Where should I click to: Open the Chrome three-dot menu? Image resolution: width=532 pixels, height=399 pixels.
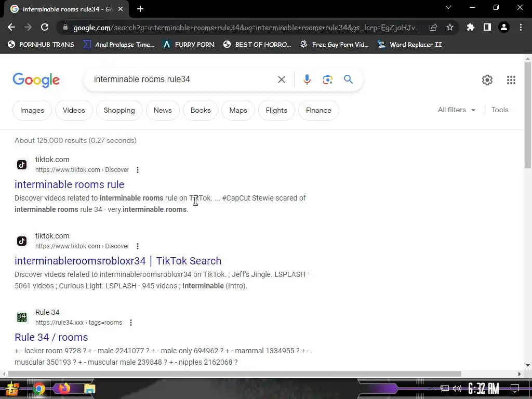tap(521, 27)
